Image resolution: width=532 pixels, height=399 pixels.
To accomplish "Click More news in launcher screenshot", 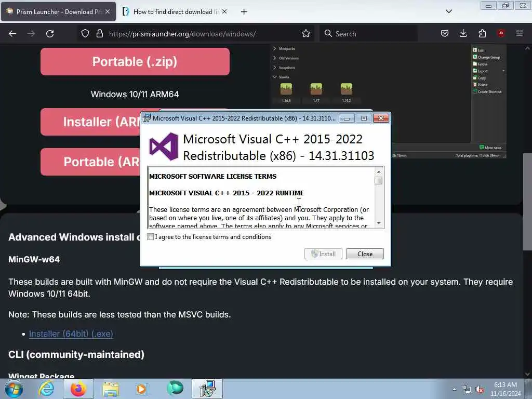I will point(490,148).
